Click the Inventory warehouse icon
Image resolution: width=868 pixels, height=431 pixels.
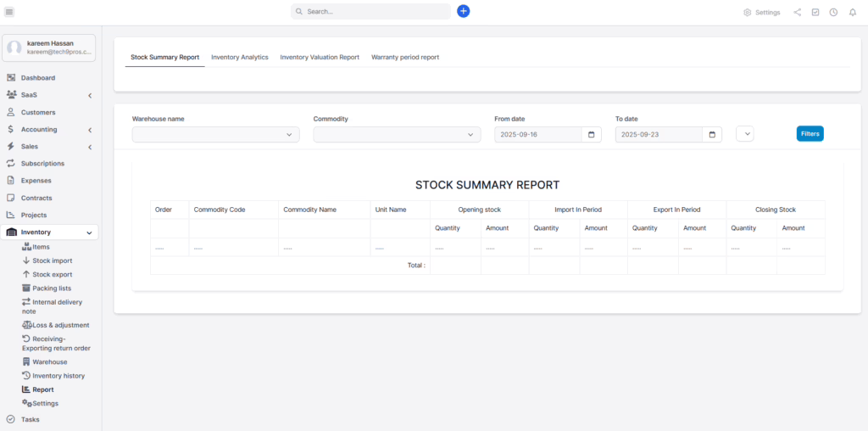(x=12, y=232)
